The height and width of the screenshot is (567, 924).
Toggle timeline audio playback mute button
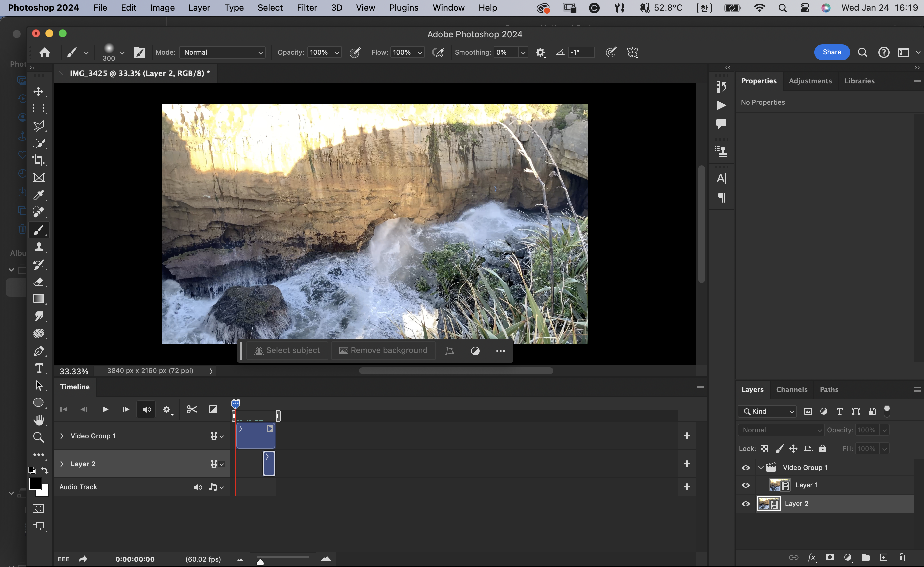click(x=147, y=409)
